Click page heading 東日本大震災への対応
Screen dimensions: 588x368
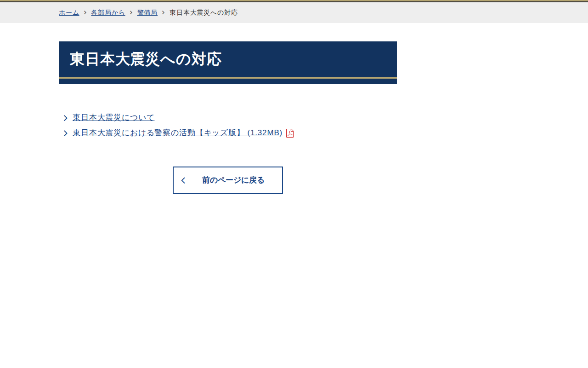[x=146, y=59]
